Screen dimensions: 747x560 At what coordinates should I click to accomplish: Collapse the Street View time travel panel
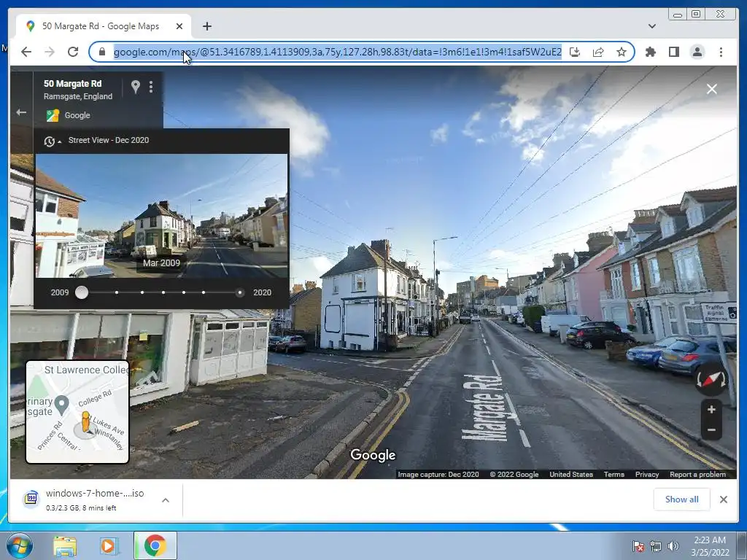pyautogui.click(x=53, y=141)
